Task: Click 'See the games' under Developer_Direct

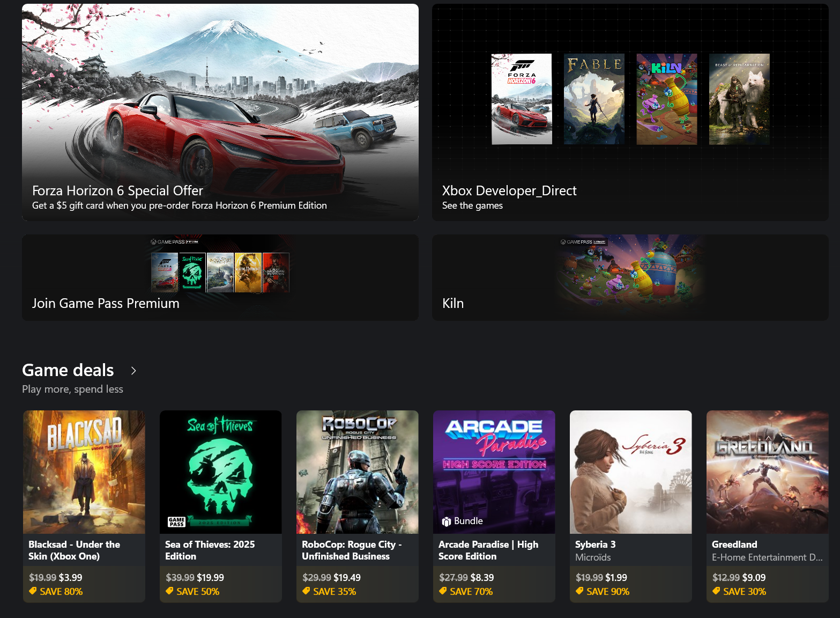Action: pyautogui.click(x=472, y=205)
